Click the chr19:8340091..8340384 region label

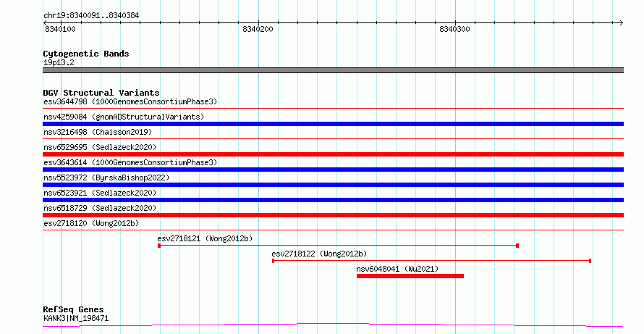91,16
